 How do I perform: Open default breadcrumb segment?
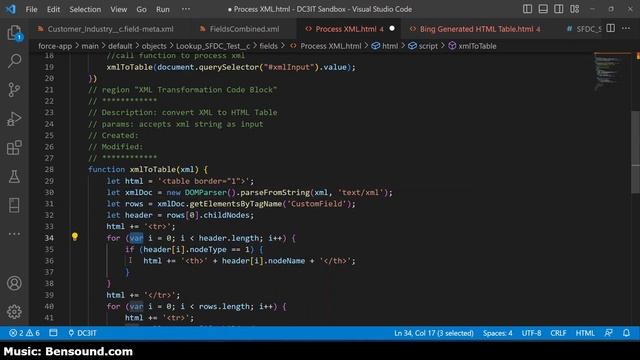click(x=120, y=46)
